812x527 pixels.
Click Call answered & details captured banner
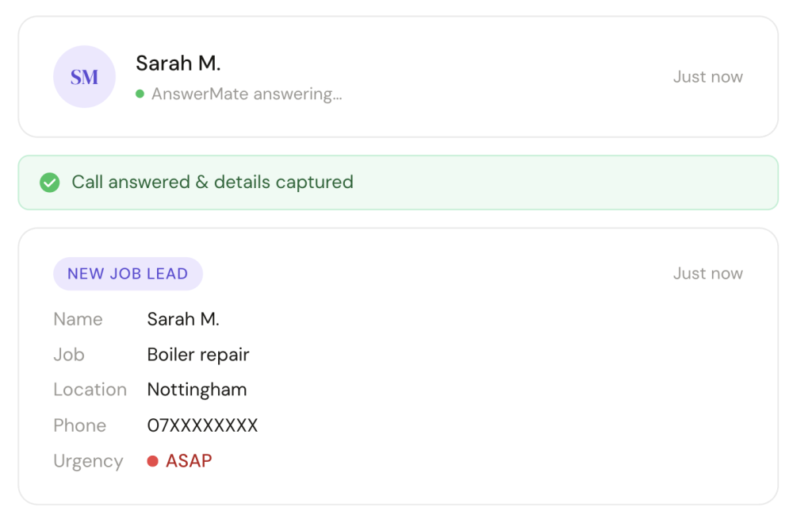pos(213,183)
